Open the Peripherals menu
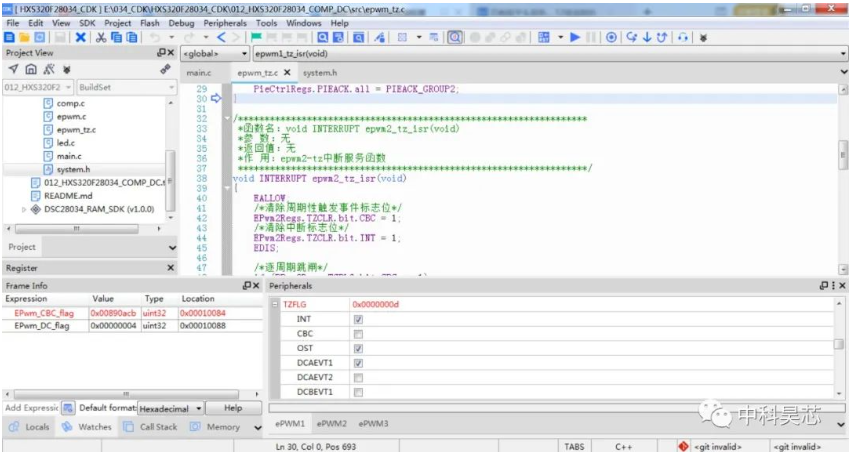The width and height of the screenshot is (852, 452). 225,23
